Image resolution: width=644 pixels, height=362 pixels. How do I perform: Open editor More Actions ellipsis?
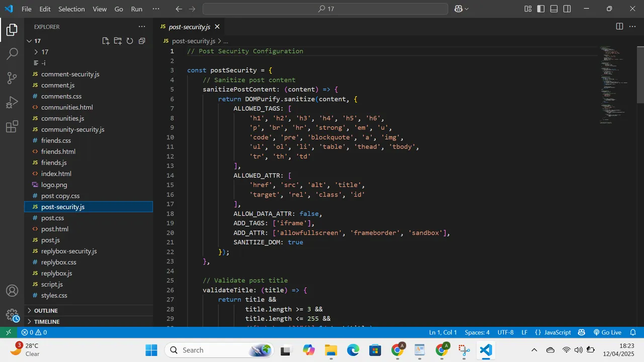coord(633,27)
